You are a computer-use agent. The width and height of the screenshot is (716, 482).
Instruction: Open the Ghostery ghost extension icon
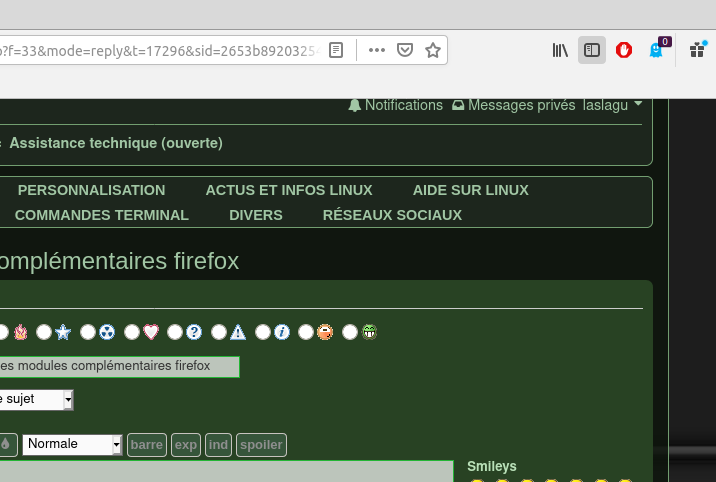pos(656,50)
